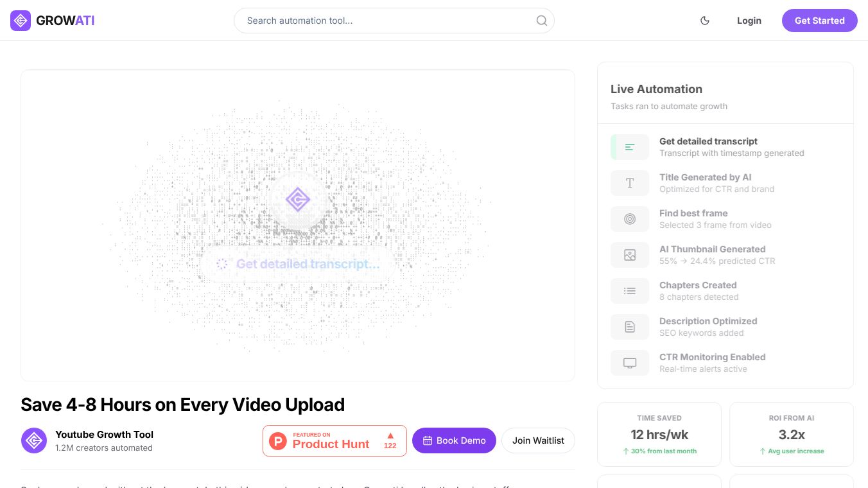Toggle dark mode with the moon icon

click(705, 21)
